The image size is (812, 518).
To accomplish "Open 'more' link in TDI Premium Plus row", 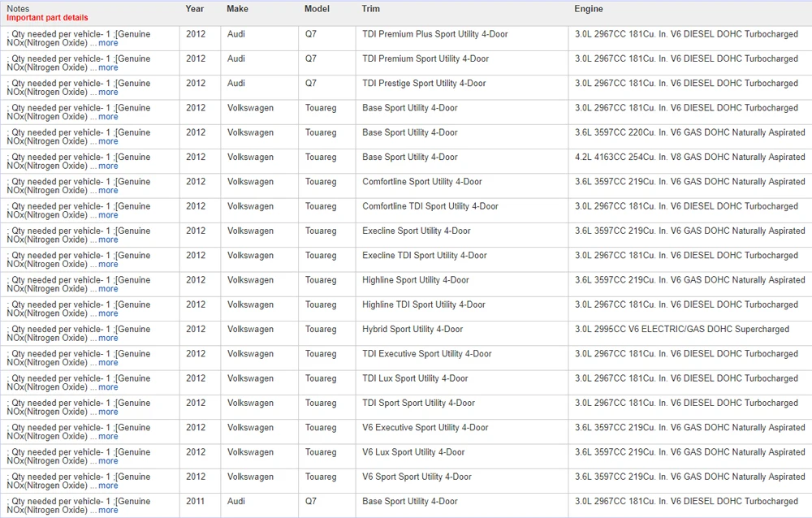I will pyautogui.click(x=108, y=43).
